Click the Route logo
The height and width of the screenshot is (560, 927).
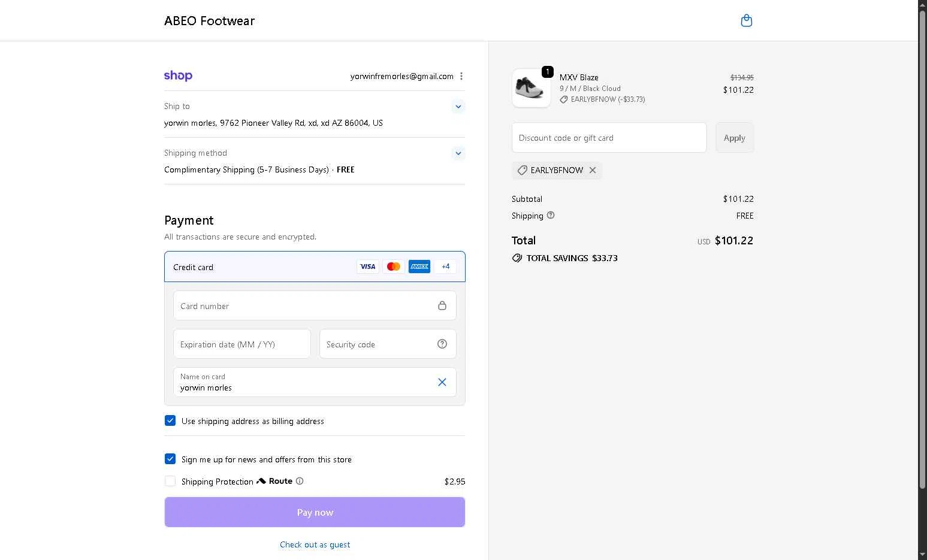click(274, 481)
